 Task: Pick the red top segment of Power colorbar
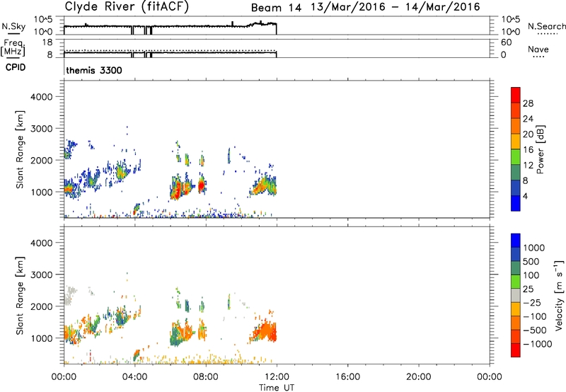pyautogui.click(x=516, y=95)
